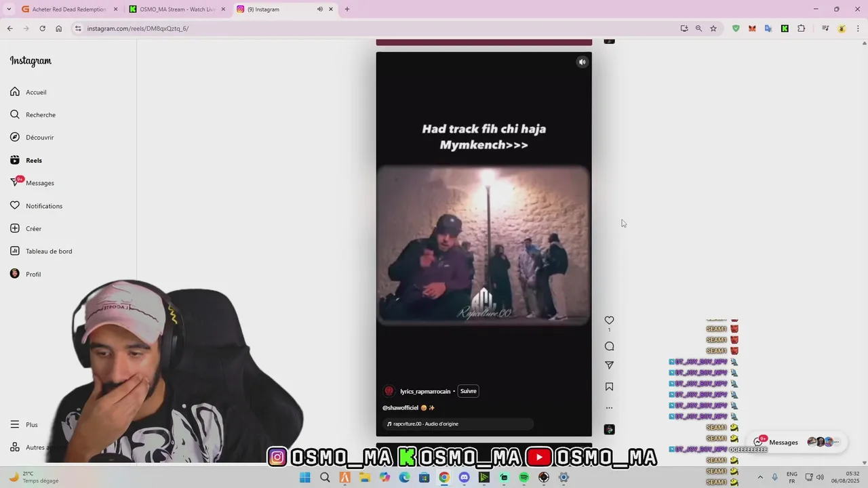Open the browser home page
868x488 pixels.
58,28
